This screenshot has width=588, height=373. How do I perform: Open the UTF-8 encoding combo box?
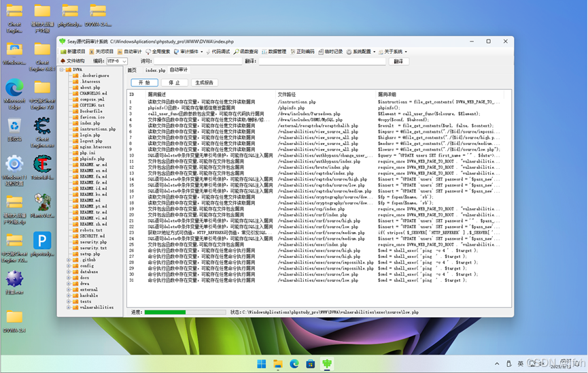(117, 61)
